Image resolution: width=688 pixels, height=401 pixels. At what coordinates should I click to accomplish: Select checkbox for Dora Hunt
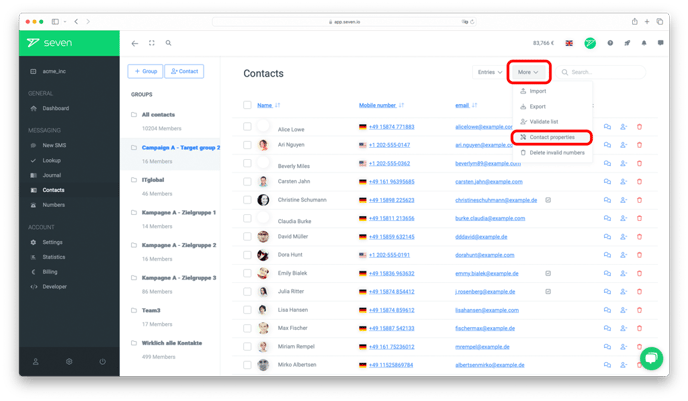pos(247,255)
